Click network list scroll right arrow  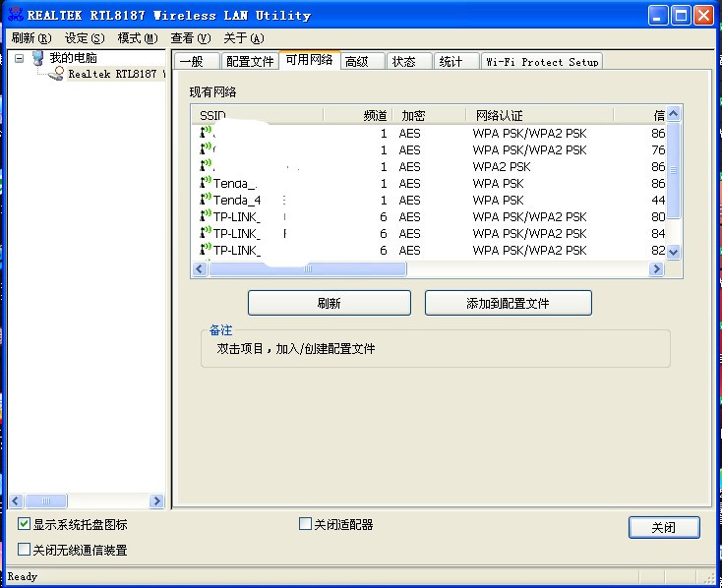(656, 268)
